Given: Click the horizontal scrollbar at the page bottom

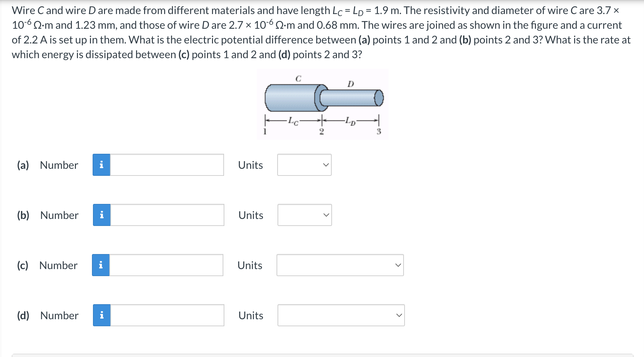Looking at the screenshot, I should [x=321, y=355].
